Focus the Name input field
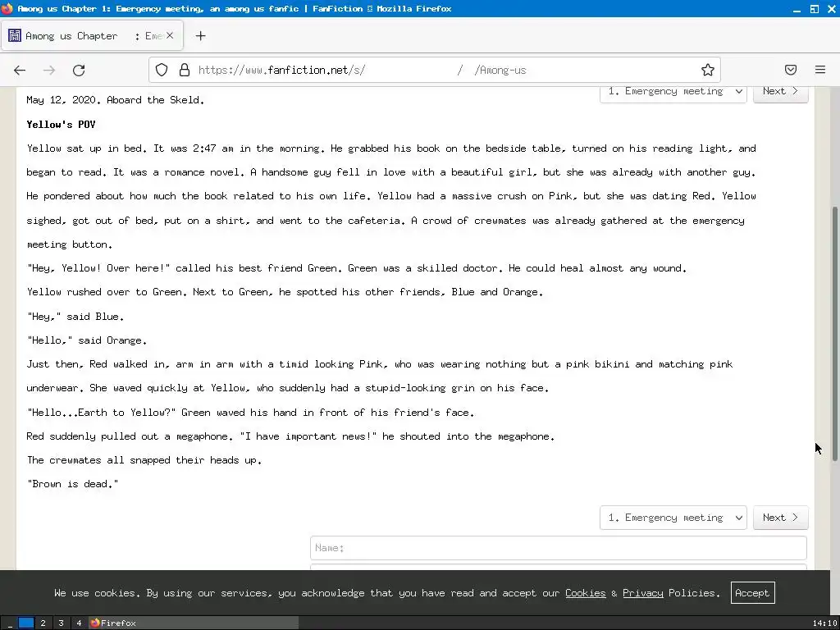 click(558, 548)
